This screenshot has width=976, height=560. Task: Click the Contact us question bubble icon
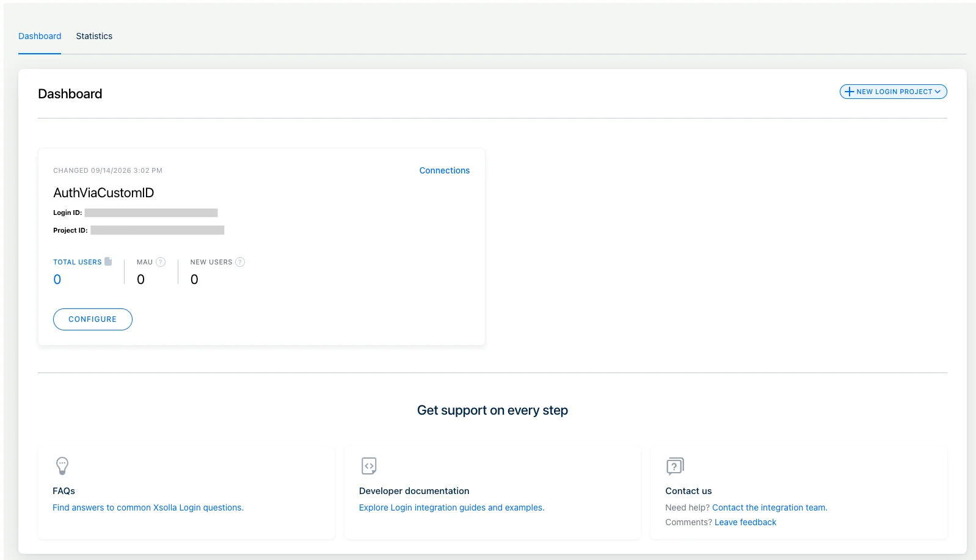click(675, 466)
